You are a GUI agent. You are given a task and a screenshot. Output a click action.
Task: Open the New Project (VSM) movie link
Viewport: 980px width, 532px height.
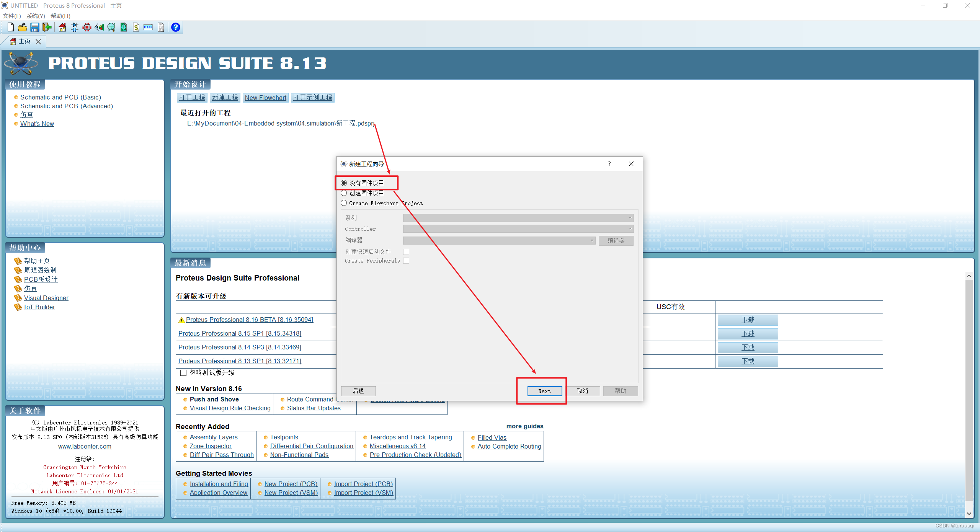coord(291,493)
